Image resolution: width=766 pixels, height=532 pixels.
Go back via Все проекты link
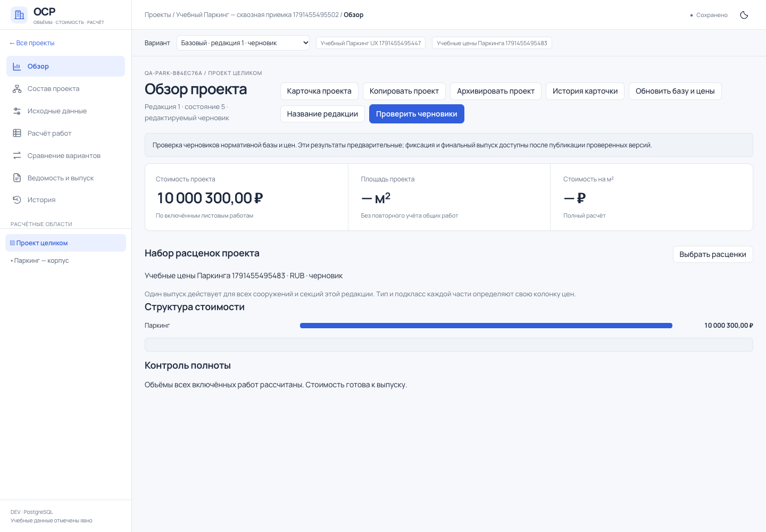pyautogui.click(x=32, y=43)
